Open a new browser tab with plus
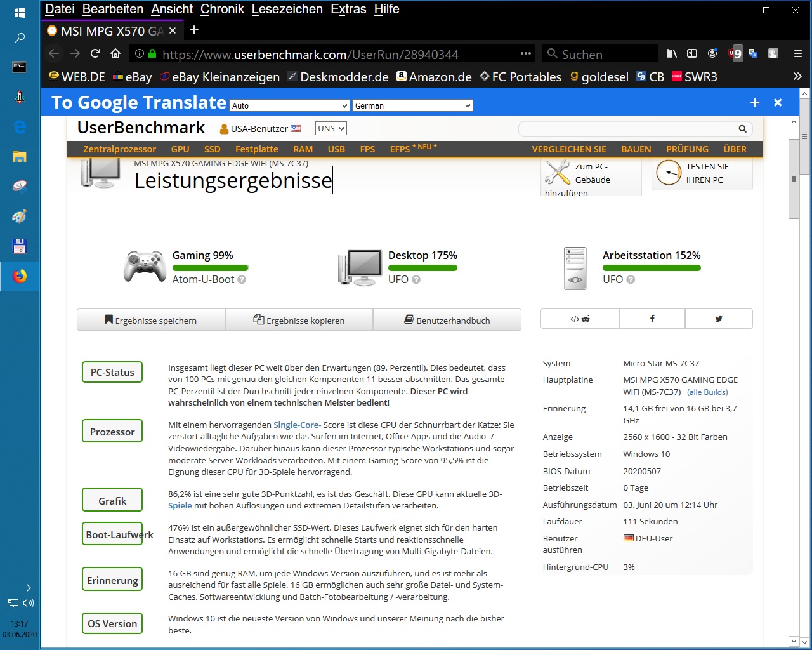This screenshot has width=812, height=650. coord(194,30)
